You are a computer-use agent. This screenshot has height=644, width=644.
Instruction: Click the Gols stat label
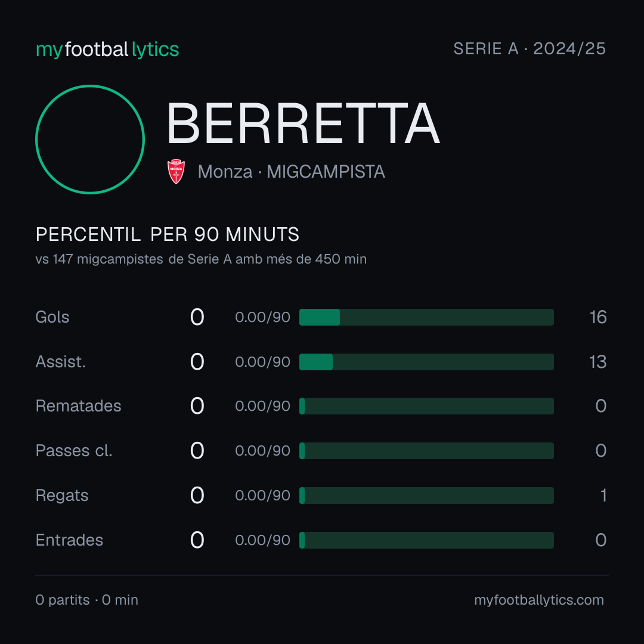pyautogui.click(x=52, y=317)
